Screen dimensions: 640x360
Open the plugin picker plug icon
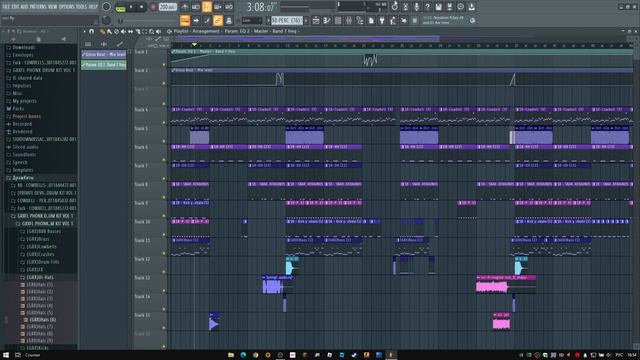tap(382, 20)
